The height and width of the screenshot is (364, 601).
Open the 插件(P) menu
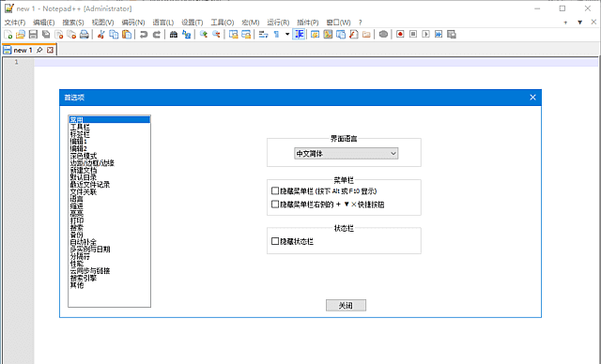tap(308, 23)
